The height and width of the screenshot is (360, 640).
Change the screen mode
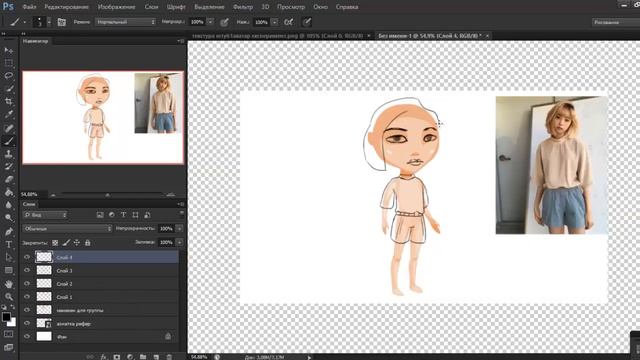pos(9,347)
